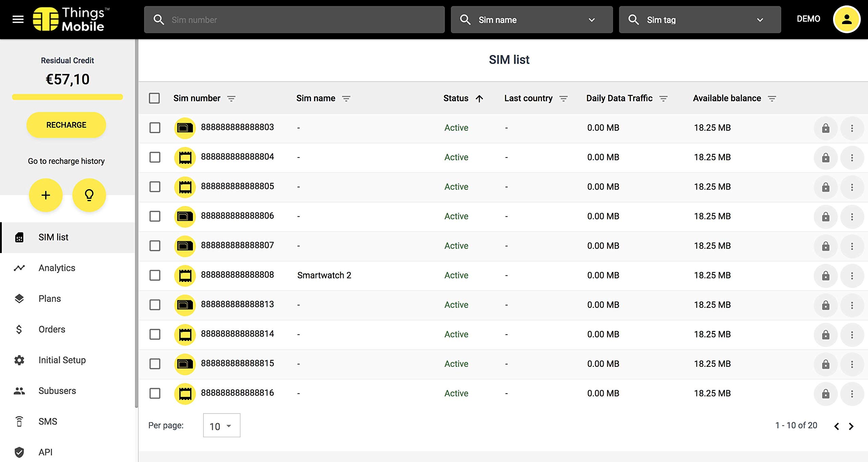
Task: Click the yellow plus add button
Action: click(x=46, y=195)
